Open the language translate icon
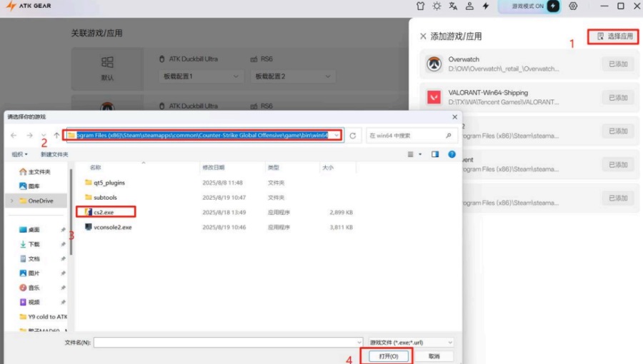This screenshot has height=364, width=643. point(453,6)
